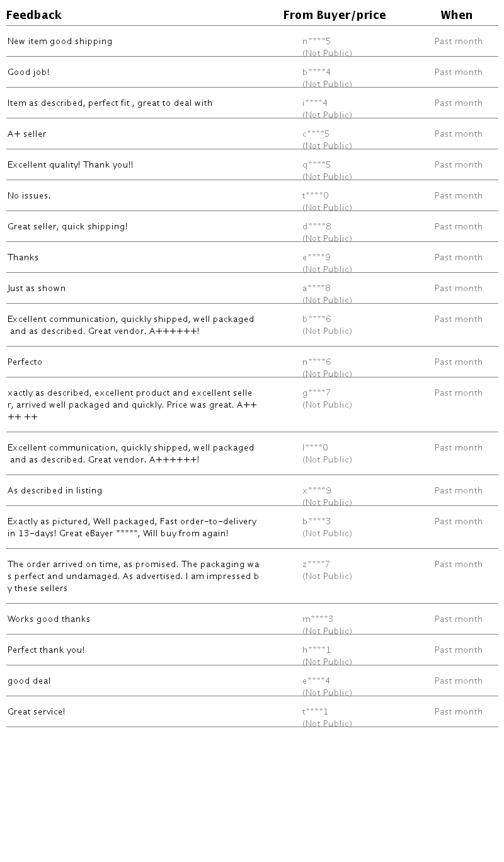Click buyer name h****1
The image size is (504, 862).
(x=316, y=650)
